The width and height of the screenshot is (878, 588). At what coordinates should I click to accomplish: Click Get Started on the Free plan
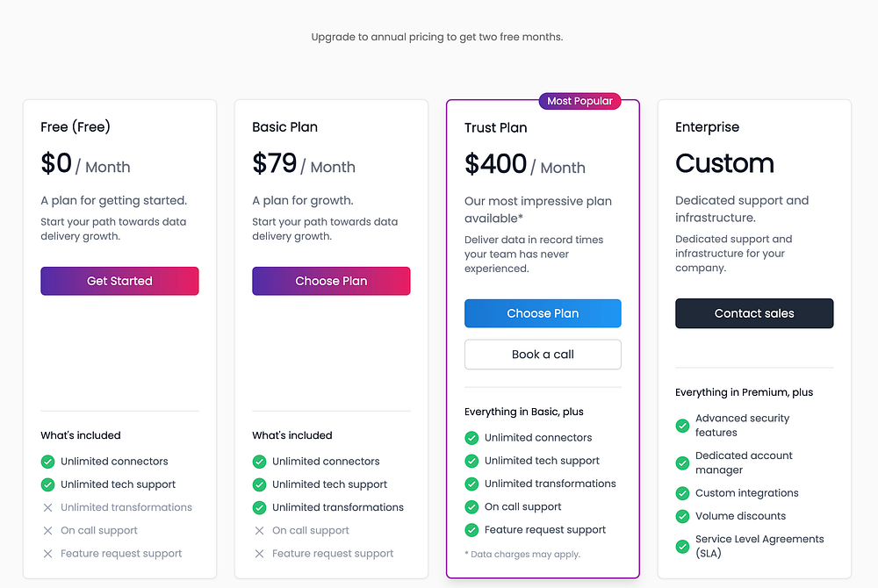click(x=119, y=281)
